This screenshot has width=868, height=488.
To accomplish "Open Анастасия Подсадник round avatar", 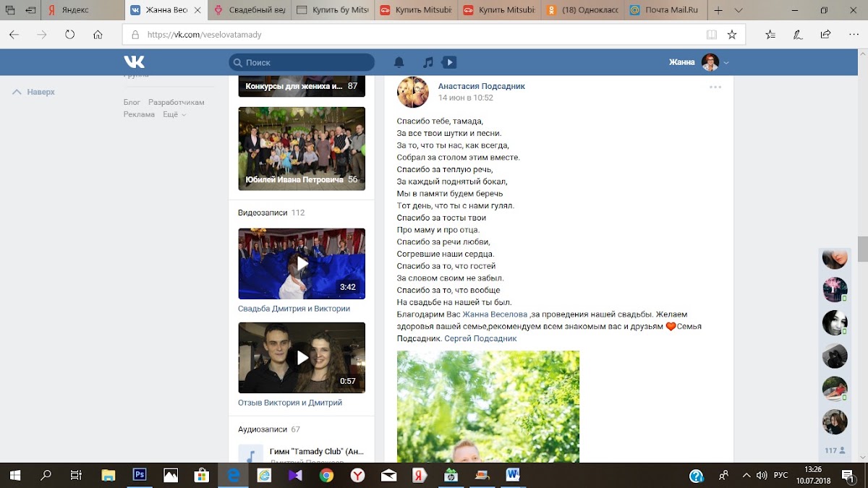I will click(x=413, y=92).
